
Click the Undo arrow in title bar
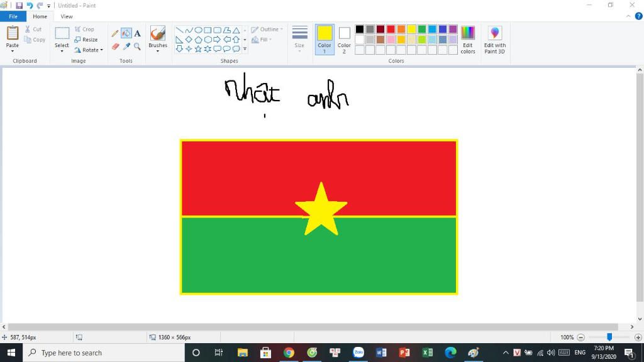[x=30, y=5]
